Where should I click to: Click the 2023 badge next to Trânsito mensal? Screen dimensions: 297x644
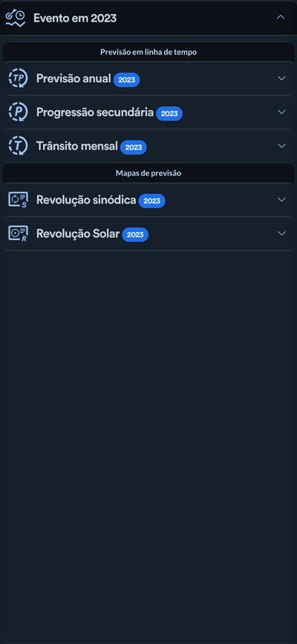(134, 147)
